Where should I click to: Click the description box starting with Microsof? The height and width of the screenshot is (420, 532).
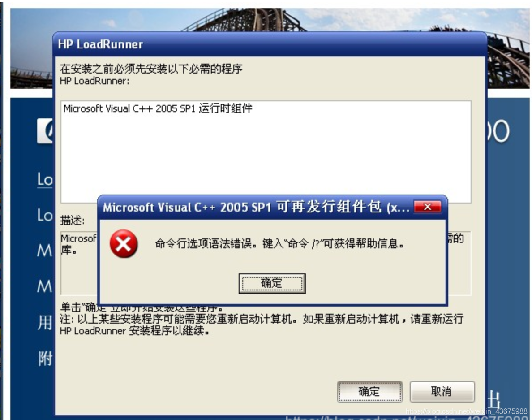pos(79,263)
